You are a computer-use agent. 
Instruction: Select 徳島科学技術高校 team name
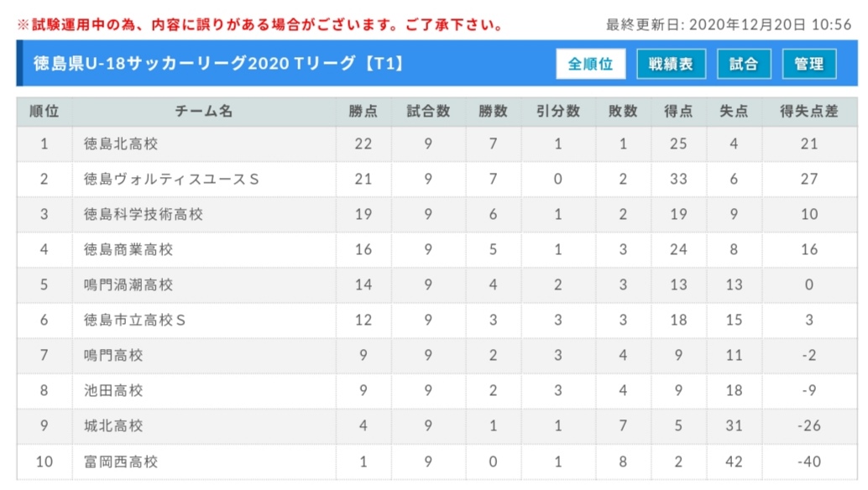point(144,214)
